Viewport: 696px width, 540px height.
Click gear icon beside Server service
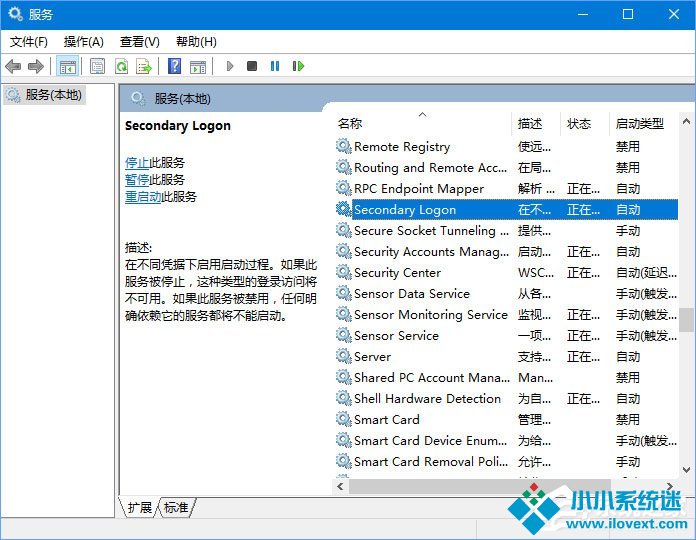pyautogui.click(x=344, y=356)
